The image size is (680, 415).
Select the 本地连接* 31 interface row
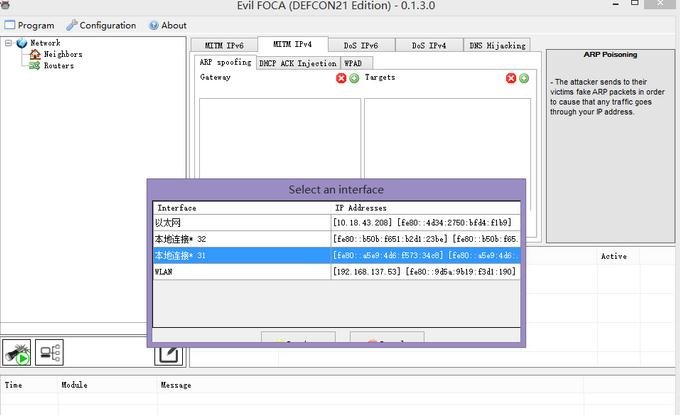337,255
